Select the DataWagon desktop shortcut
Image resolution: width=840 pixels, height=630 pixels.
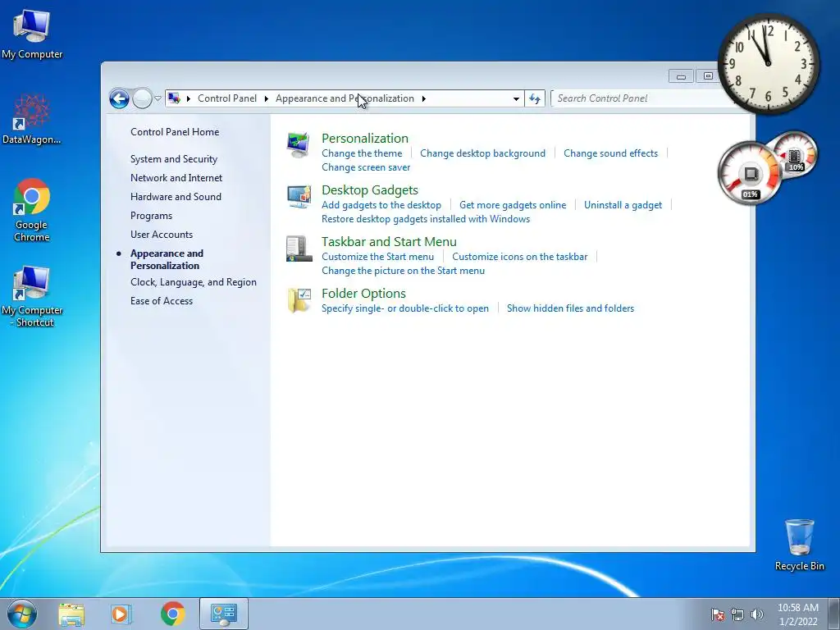pyautogui.click(x=32, y=119)
